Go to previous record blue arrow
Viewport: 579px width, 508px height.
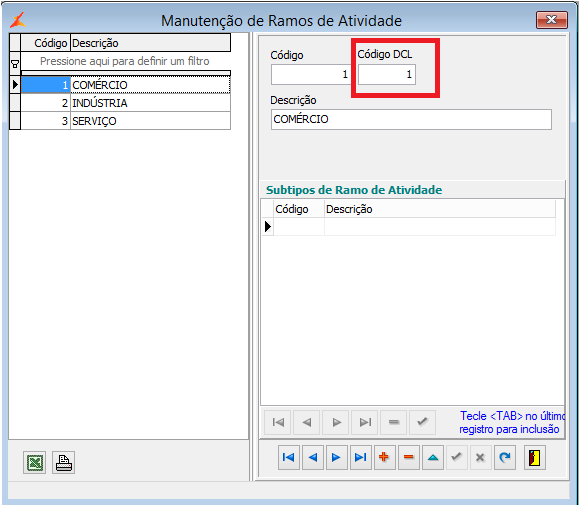point(313,457)
